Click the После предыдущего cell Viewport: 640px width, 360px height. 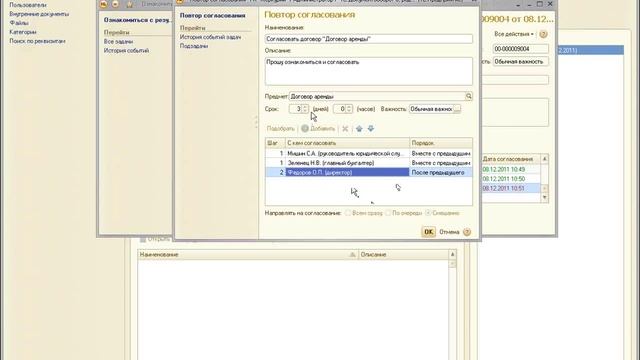click(x=440, y=172)
